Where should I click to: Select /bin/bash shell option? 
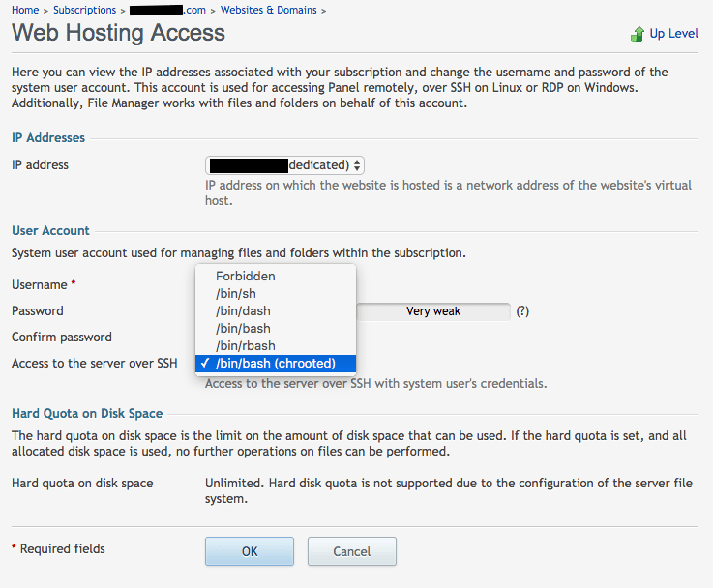tap(243, 329)
